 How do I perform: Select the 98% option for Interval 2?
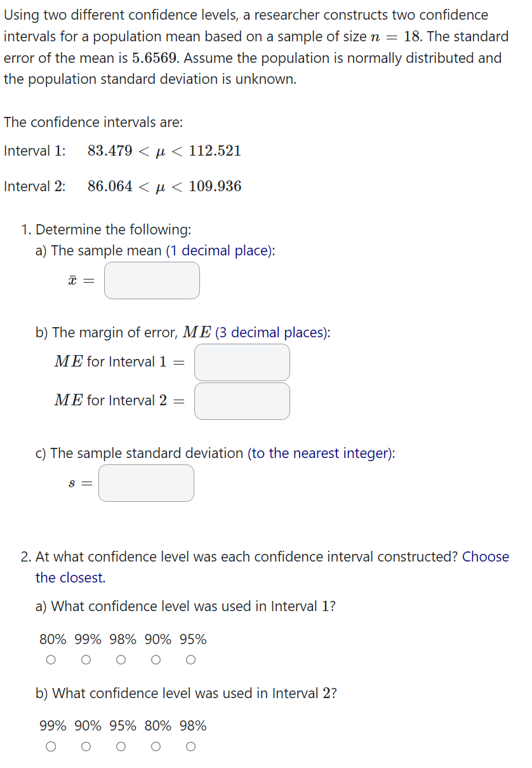(x=190, y=746)
